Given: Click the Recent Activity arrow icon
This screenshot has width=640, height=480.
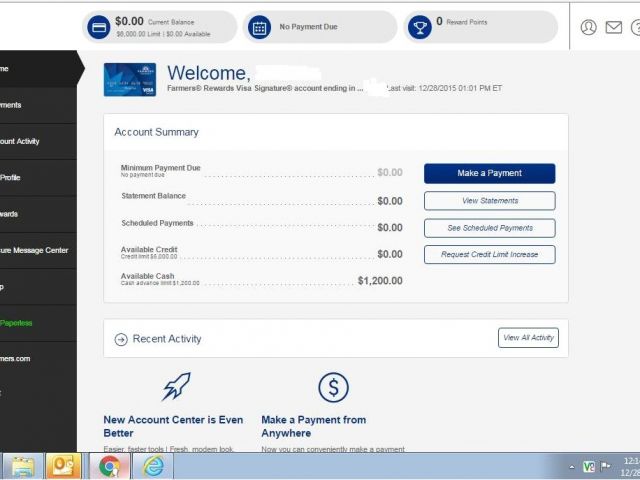Looking at the screenshot, I should coord(121,339).
